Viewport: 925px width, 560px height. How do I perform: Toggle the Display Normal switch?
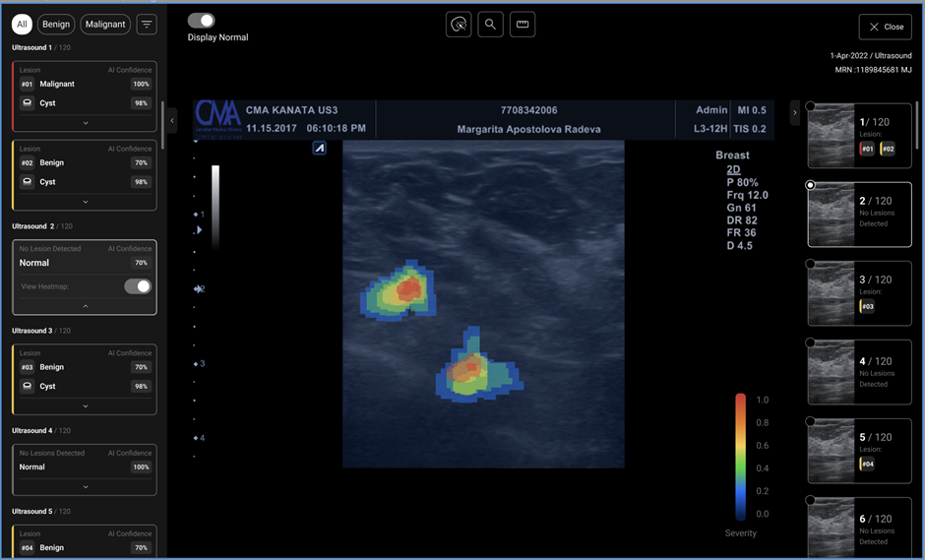[202, 21]
